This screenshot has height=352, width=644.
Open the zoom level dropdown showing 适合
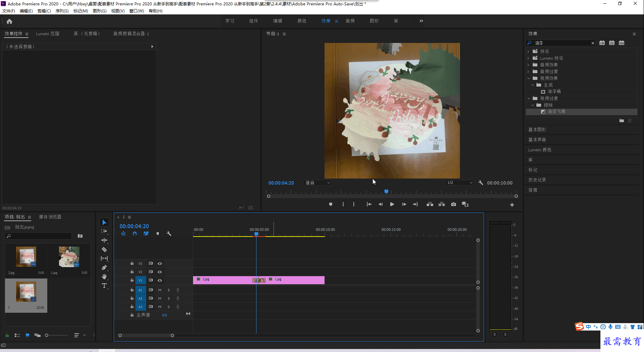point(317,183)
